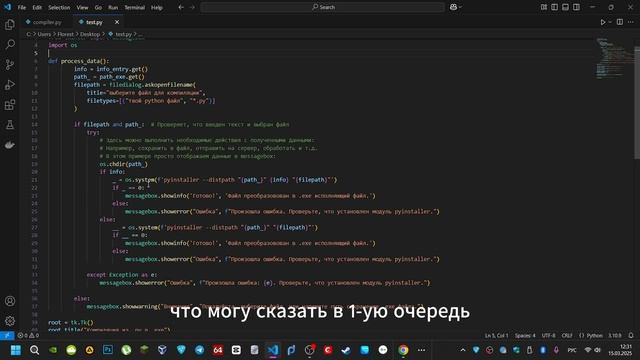Open Windows taskbar search
The height and width of the screenshot is (360, 640).
point(34,350)
